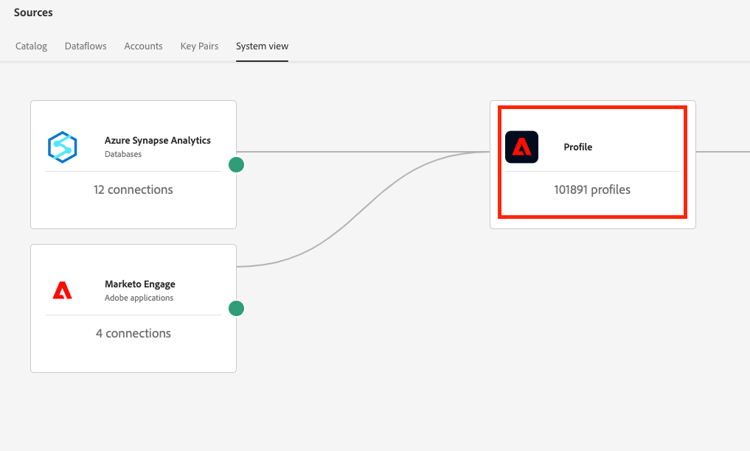Click the Databases category label

(123, 155)
